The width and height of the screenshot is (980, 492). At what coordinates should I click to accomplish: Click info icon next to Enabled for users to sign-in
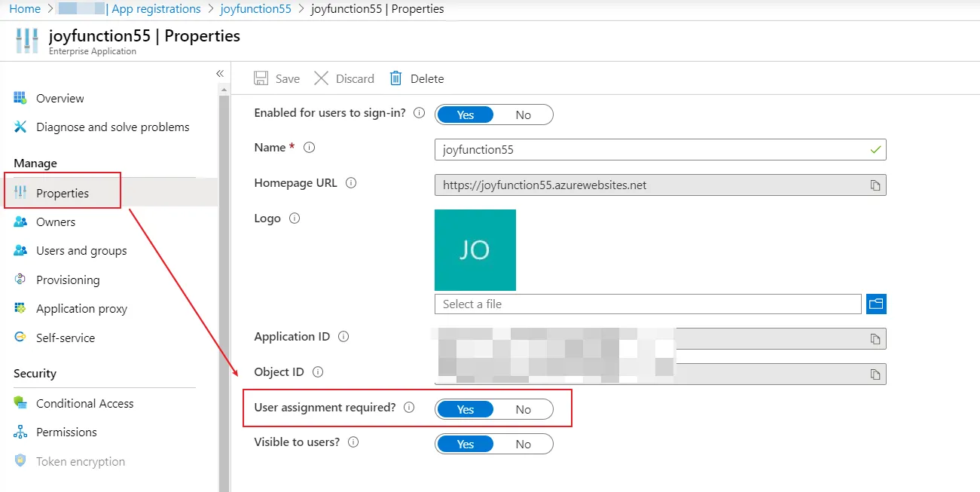tap(420, 113)
